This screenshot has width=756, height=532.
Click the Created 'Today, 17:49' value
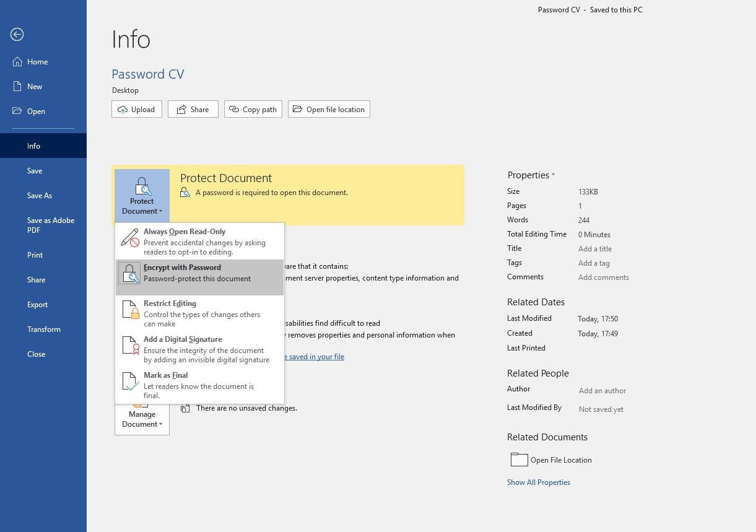coord(598,334)
